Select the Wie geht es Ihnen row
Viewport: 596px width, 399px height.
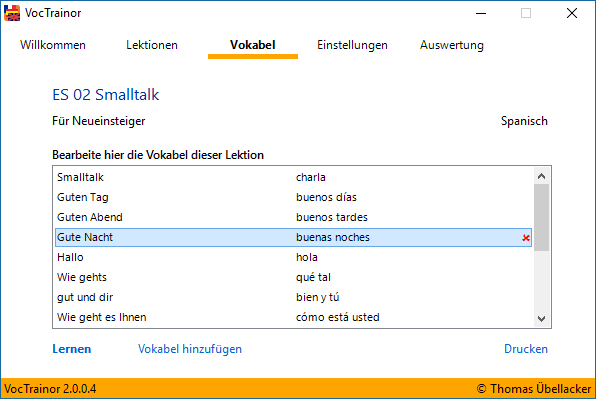pos(293,317)
